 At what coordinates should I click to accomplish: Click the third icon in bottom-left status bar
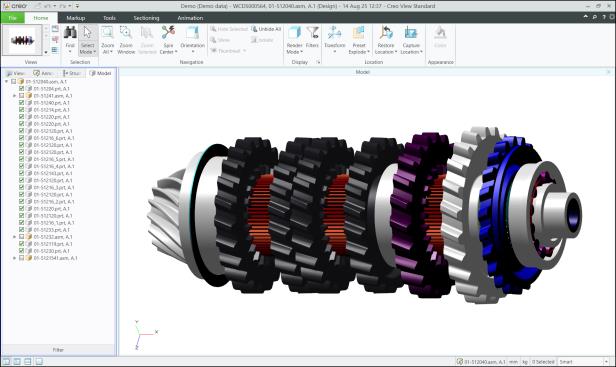(x=28, y=361)
